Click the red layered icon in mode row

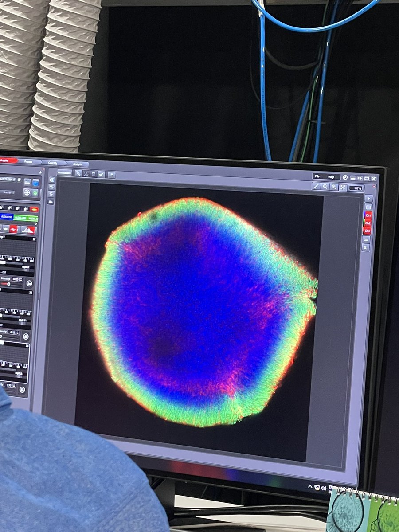[13, 229]
